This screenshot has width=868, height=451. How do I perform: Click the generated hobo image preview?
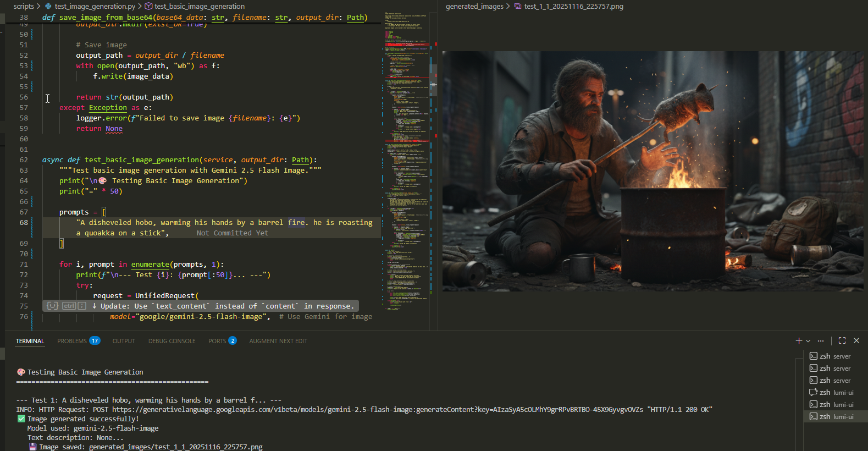point(653,171)
